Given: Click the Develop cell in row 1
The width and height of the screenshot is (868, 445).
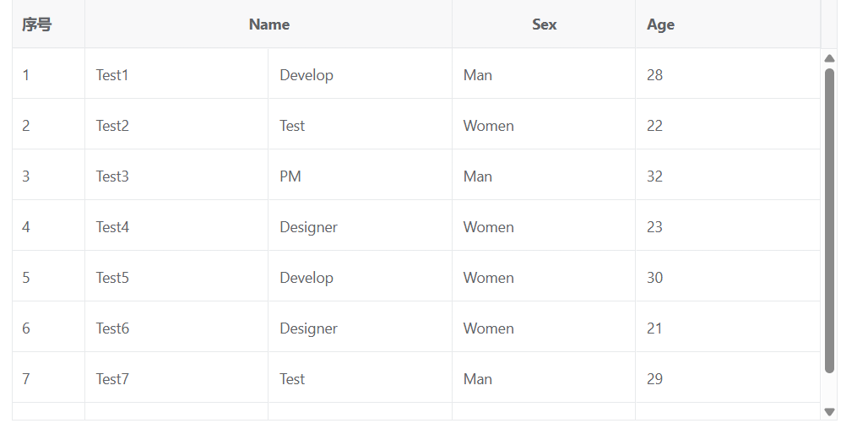Looking at the screenshot, I should coord(307,75).
